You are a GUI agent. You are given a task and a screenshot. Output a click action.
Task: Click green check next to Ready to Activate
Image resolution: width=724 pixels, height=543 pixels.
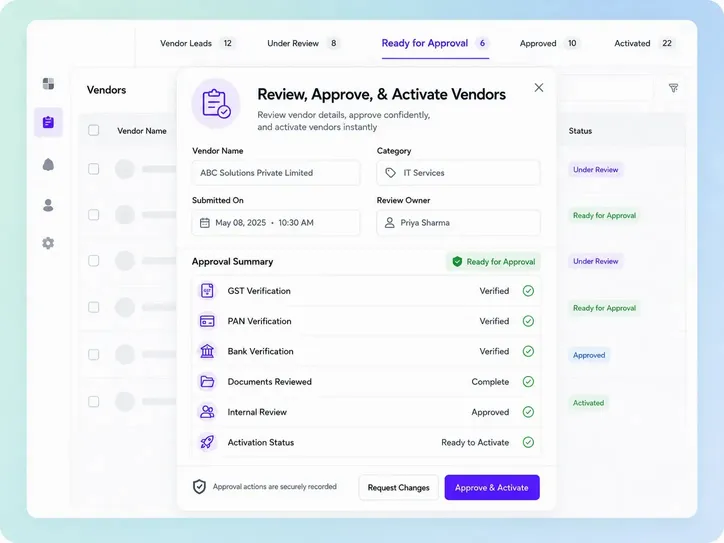[x=528, y=442]
